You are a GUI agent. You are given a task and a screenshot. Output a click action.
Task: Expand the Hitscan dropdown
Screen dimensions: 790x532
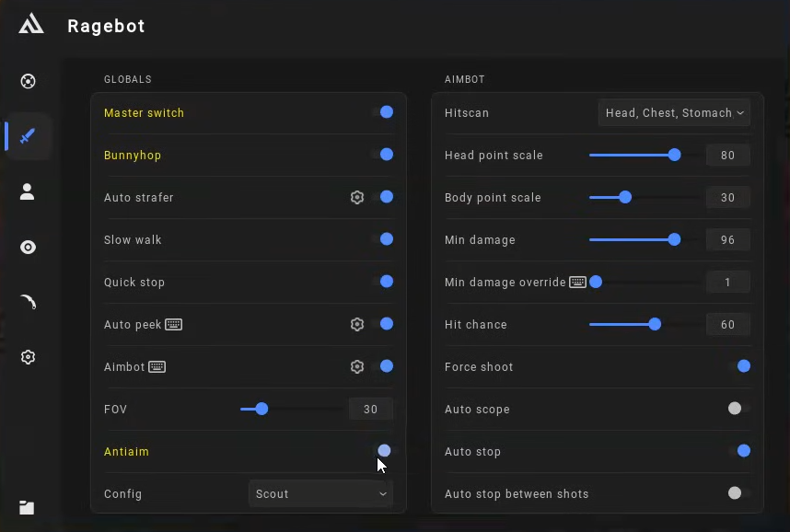[x=674, y=112]
